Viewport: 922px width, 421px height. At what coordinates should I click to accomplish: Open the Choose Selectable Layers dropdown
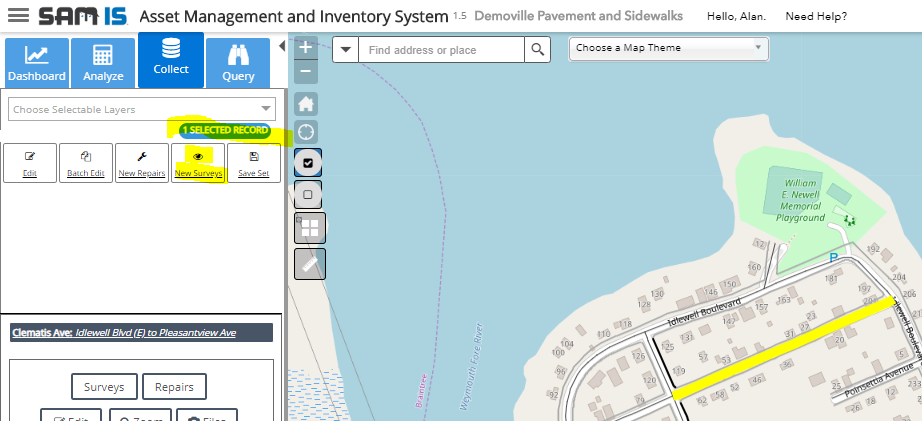point(140,109)
